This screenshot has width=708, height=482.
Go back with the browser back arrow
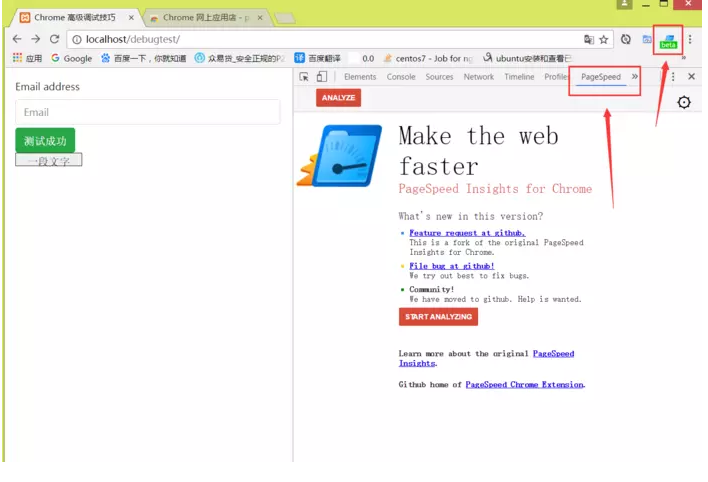[x=17, y=39]
